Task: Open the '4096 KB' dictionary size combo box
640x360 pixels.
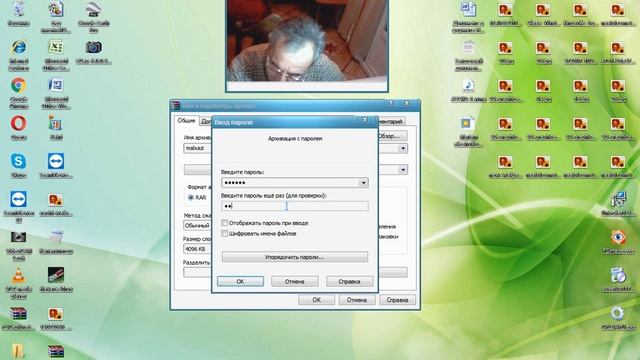Action: 198,249
